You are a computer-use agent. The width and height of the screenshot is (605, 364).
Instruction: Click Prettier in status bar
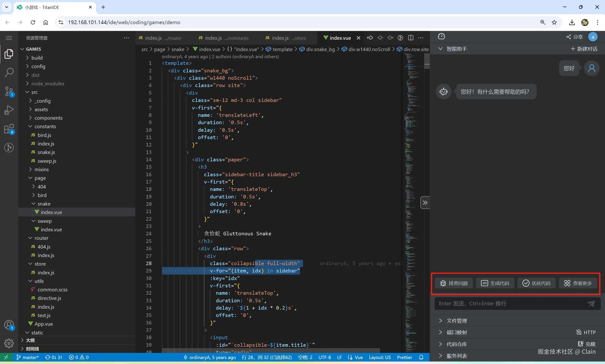(x=405, y=357)
